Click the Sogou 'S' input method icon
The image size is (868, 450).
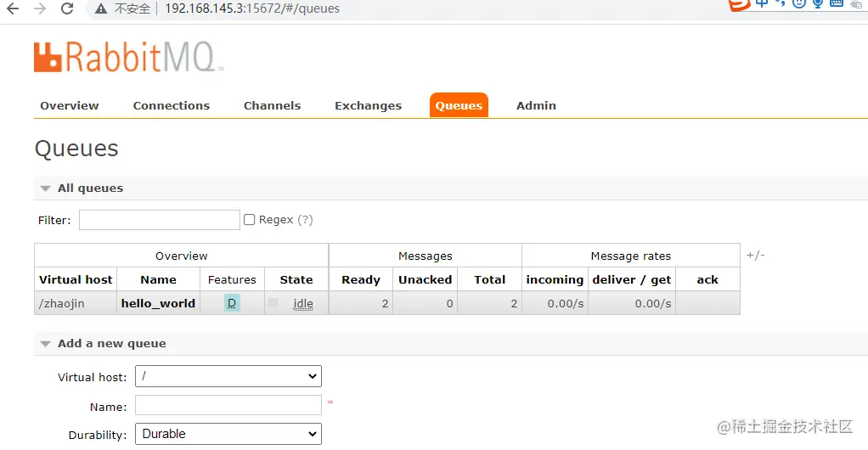(x=740, y=4)
